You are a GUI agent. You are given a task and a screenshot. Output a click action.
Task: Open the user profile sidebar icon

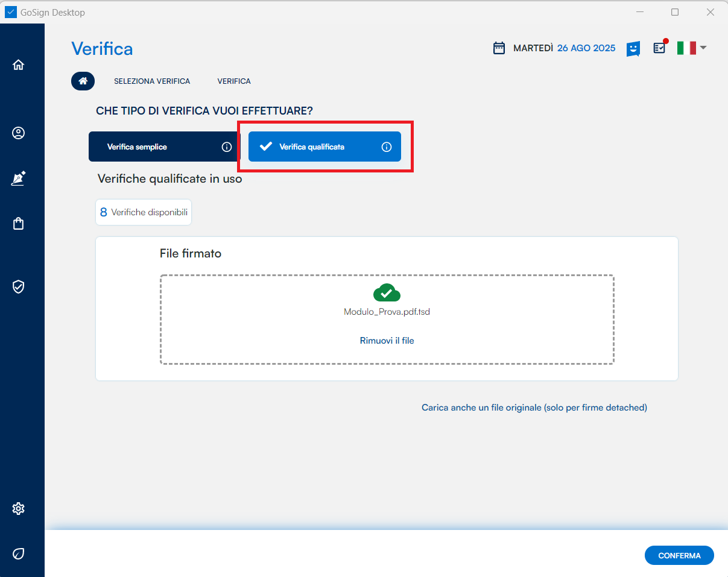[x=18, y=133]
